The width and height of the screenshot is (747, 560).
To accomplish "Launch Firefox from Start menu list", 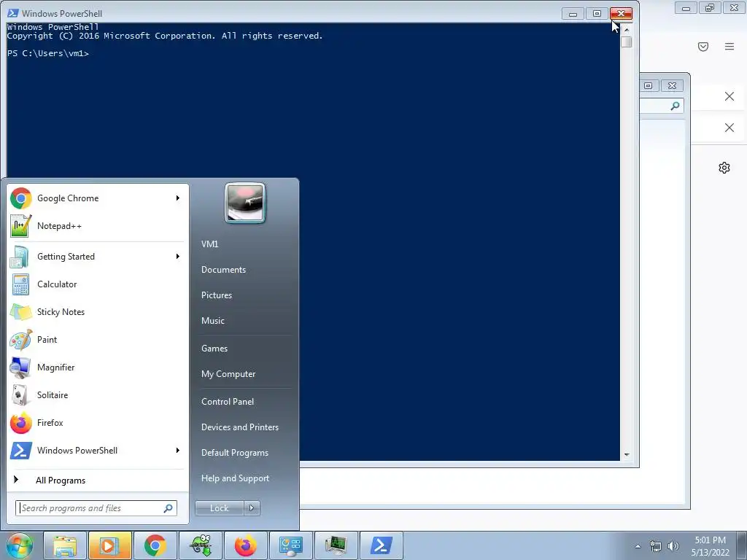I will pyautogui.click(x=98, y=423).
